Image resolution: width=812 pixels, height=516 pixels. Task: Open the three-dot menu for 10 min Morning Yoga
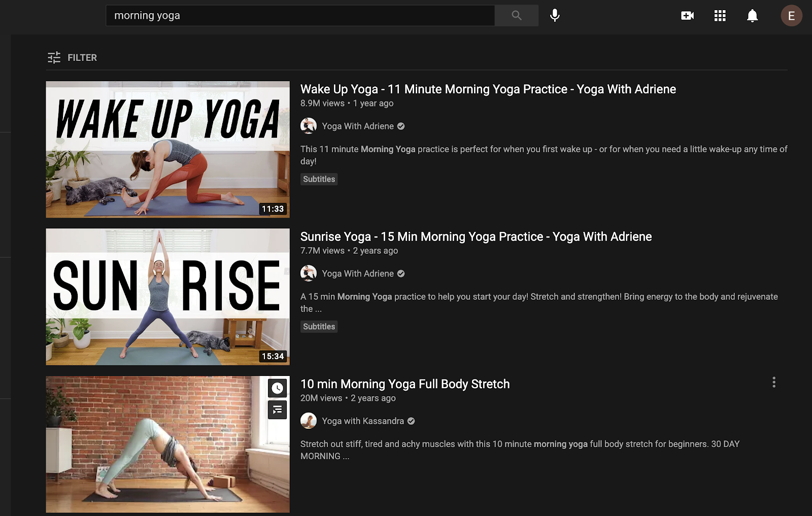pyautogui.click(x=774, y=382)
